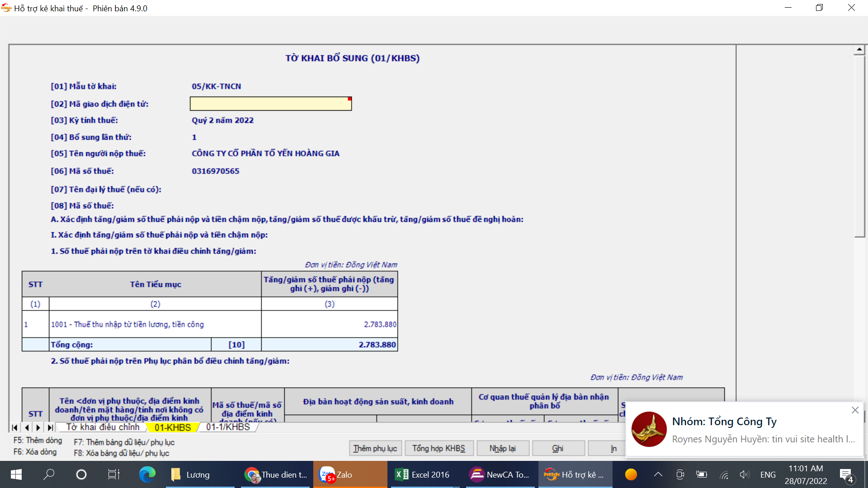Screen dimensions: 868x488
Task: Go to first sheet tab arrow
Action: pos(14,427)
